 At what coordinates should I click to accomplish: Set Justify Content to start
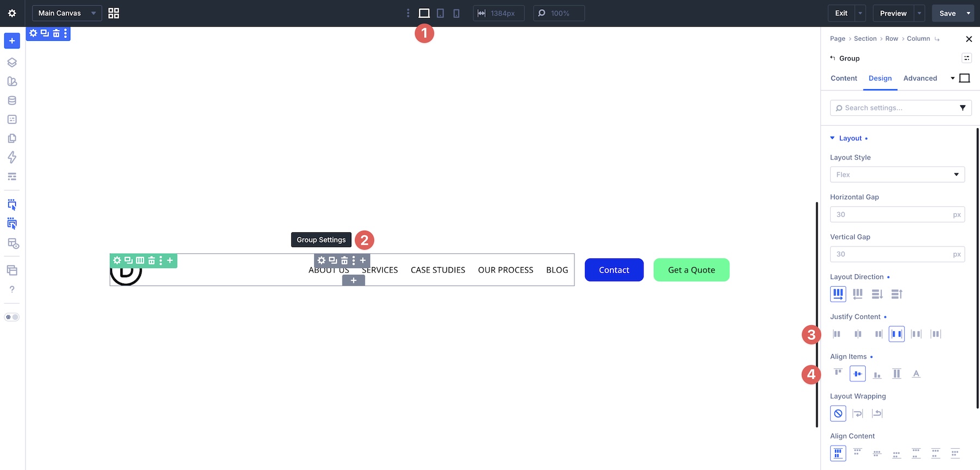pyautogui.click(x=838, y=334)
